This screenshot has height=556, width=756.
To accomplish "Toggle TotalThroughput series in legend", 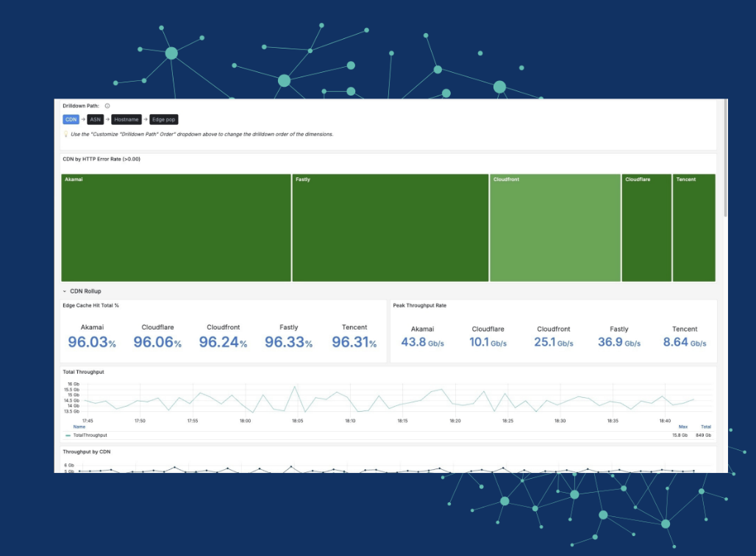I will [90, 435].
